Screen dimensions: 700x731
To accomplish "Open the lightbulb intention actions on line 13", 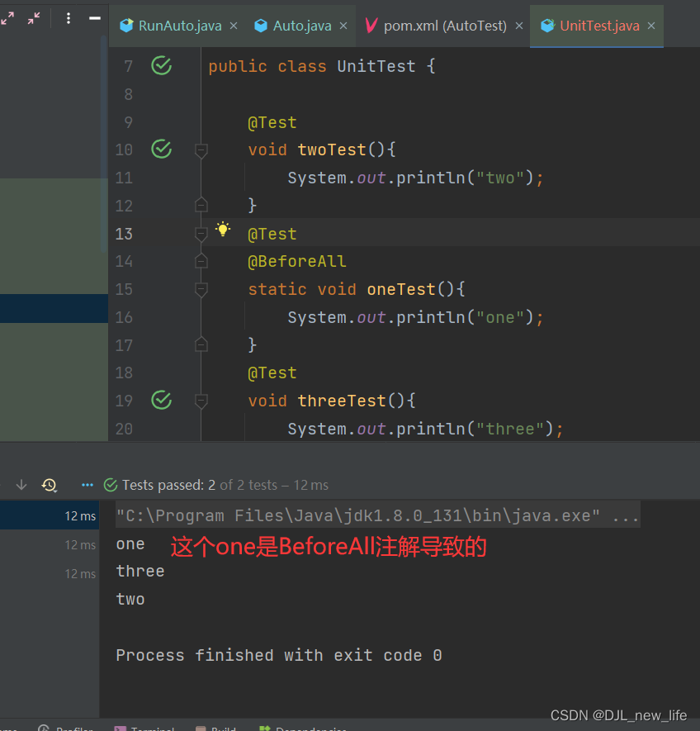I will pyautogui.click(x=223, y=229).
